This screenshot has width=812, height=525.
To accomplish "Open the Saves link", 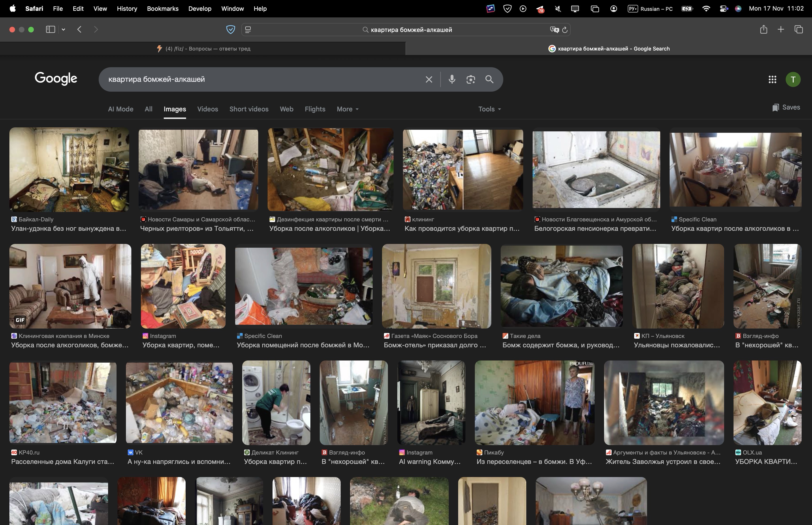I will [x=786, y=107].
